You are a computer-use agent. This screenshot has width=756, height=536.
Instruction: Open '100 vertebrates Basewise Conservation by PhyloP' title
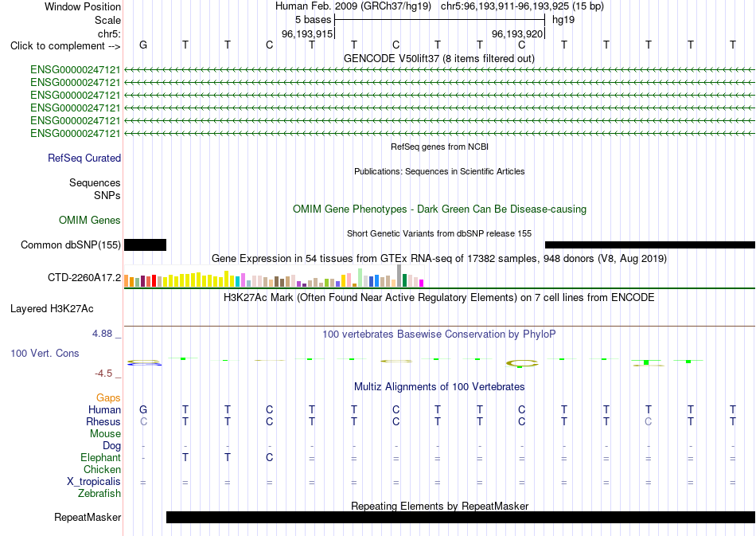(x=439, y=334)
